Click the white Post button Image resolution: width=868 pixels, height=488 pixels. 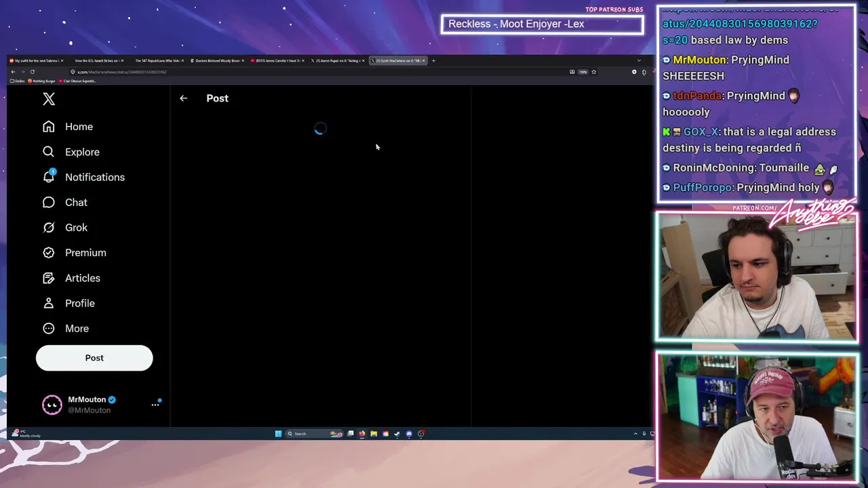(x=94, y=358)
